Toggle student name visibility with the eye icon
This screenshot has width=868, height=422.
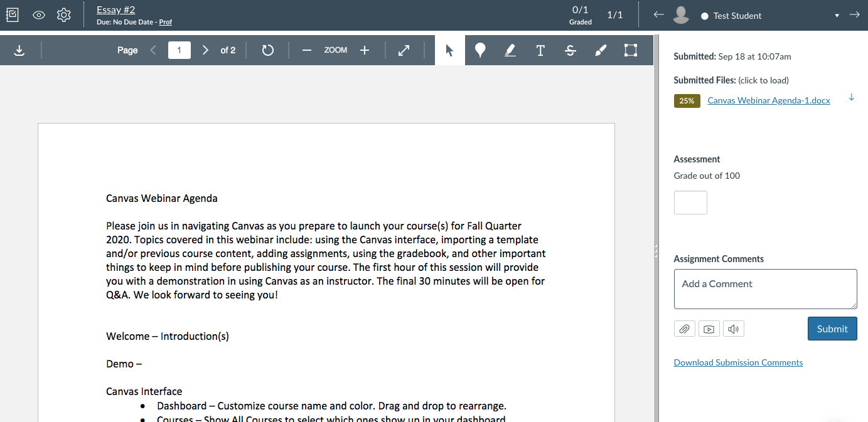tap(38, 14)
